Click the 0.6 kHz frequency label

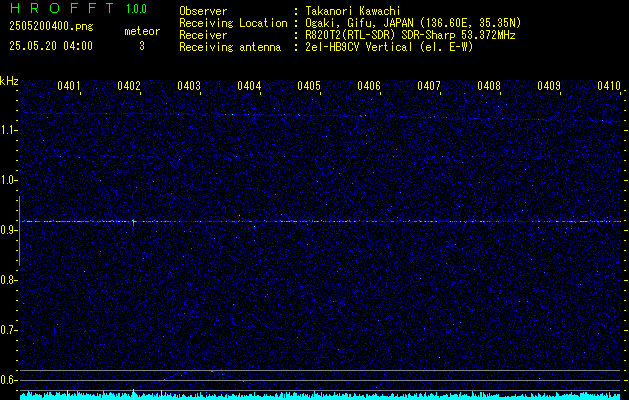tap(6, 380)
